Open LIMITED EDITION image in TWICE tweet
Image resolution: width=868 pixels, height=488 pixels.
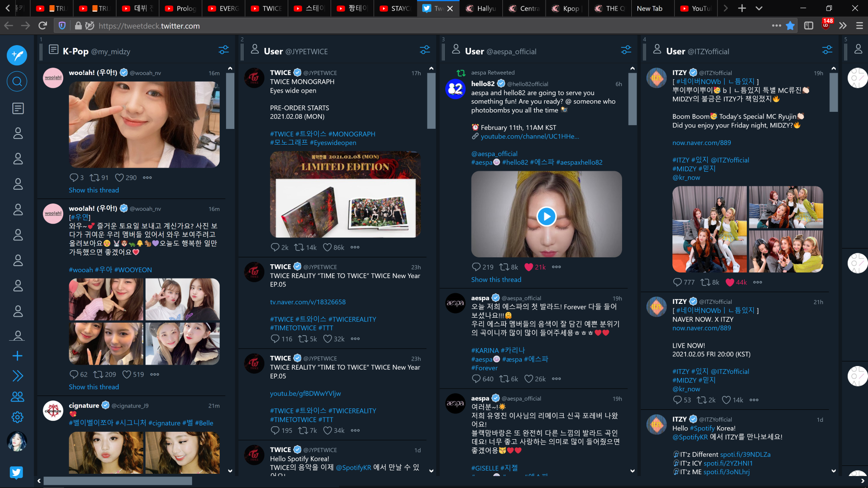pos(345,194)
